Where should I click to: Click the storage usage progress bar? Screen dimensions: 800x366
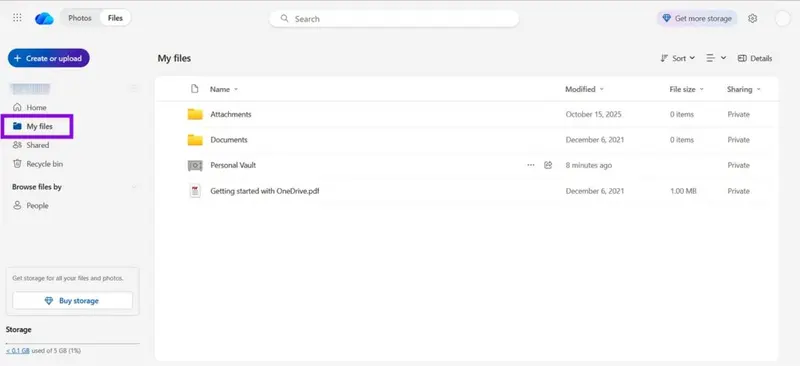[72, 344]
